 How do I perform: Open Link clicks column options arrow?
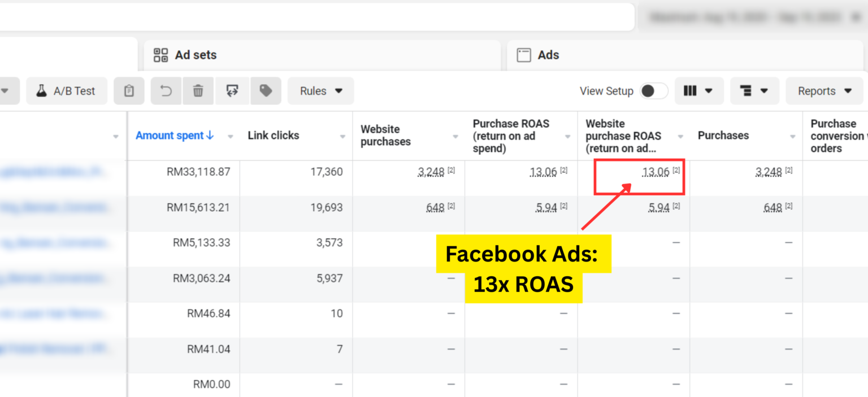tap(342, 137)
